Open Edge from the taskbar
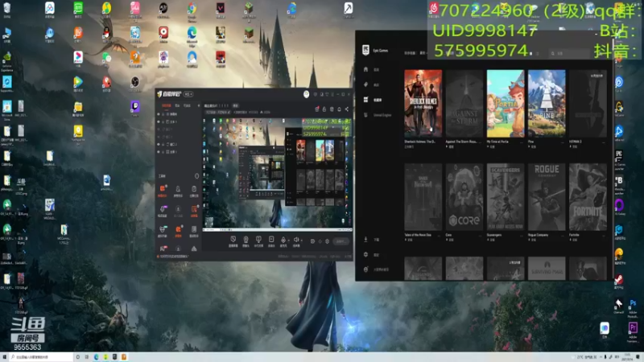 96,357
